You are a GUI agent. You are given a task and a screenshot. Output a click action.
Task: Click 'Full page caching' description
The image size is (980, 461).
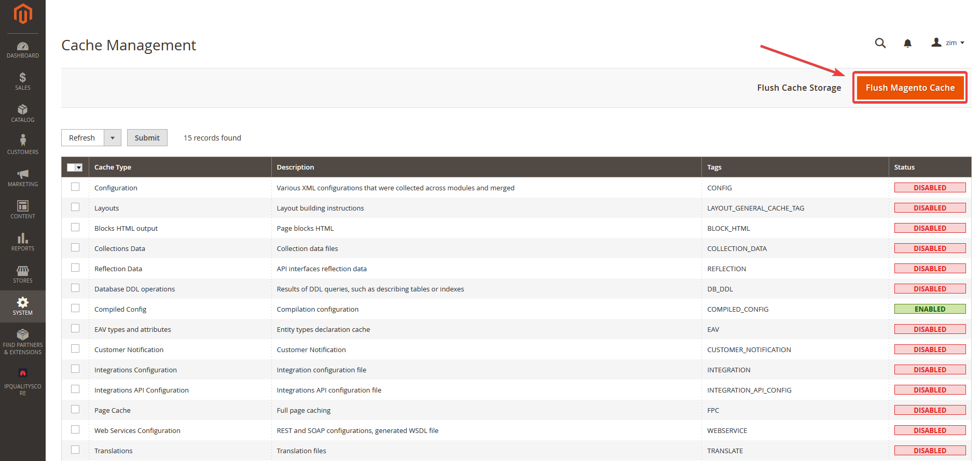click(303, 410)
